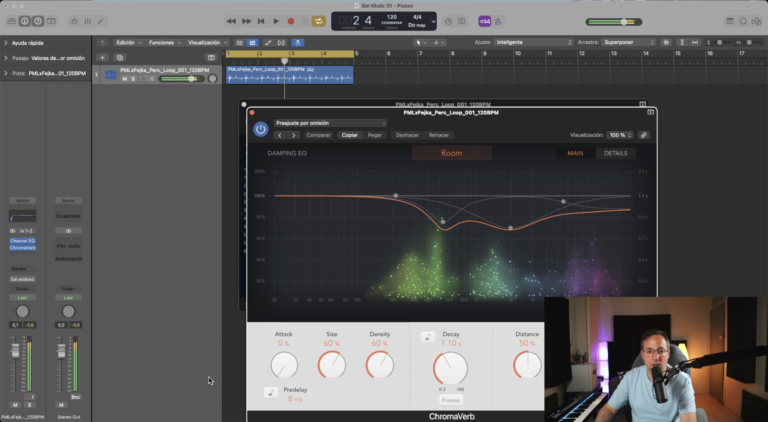Image resolution: width=768 pixels, height=422 pixels.
Task: Open the LCD display mode dropdown arrow
Action: pos(433,22)
